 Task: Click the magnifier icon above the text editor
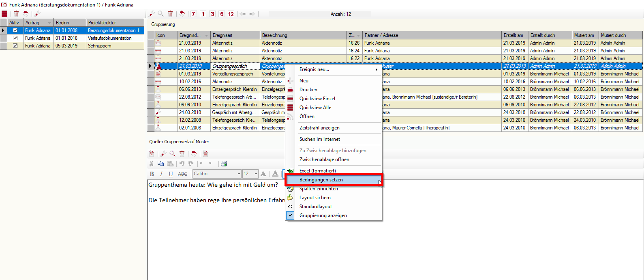[173, 153]
